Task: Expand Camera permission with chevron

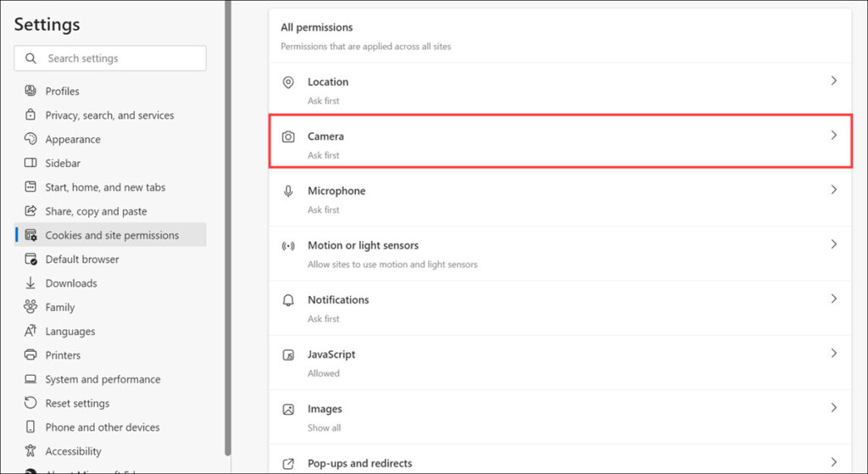Action: (x=833, y=136)
